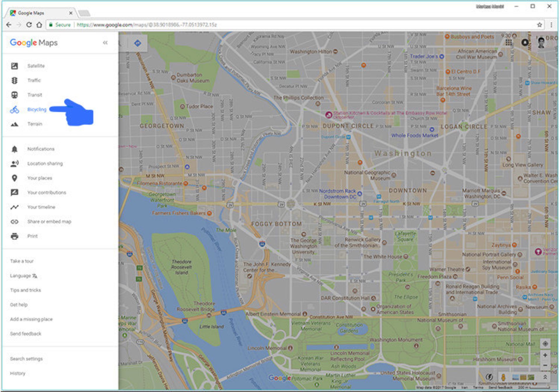Click the Satellite layer icon
Image resolution: width=560 pixels, height=392 pixels.
point(14,66)
